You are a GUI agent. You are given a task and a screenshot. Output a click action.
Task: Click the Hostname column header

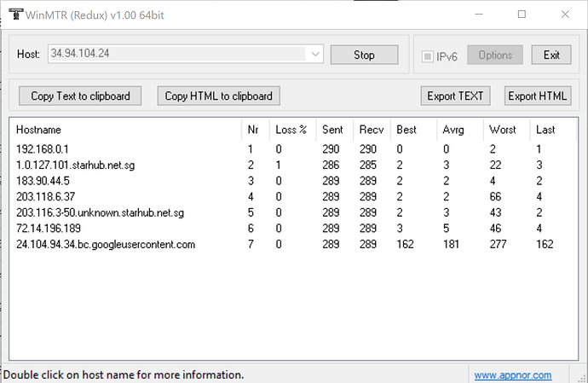pos(39,130)
